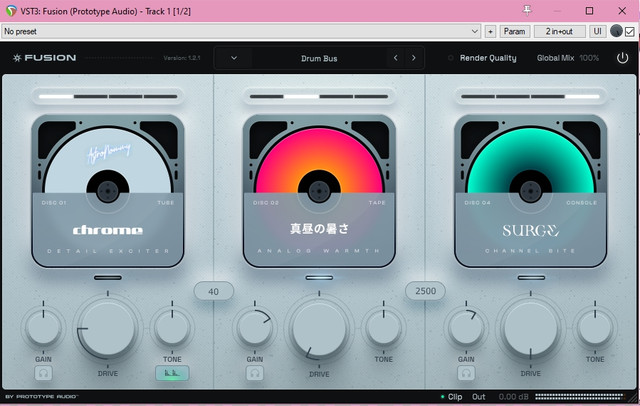Open the No preset combo box
This screenshot has height=406, width=640.
pos(241,31)
